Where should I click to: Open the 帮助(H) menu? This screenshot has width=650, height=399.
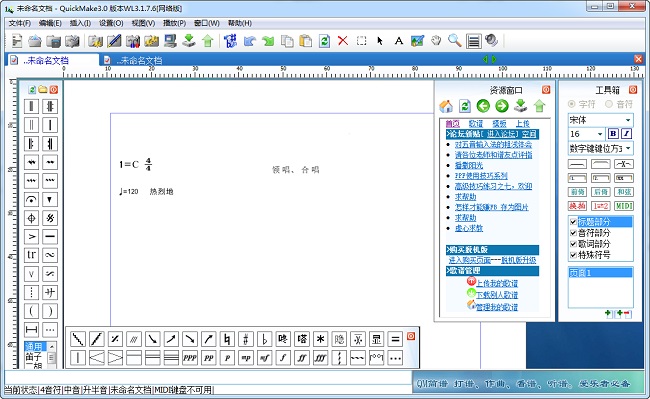click(240, 23)
